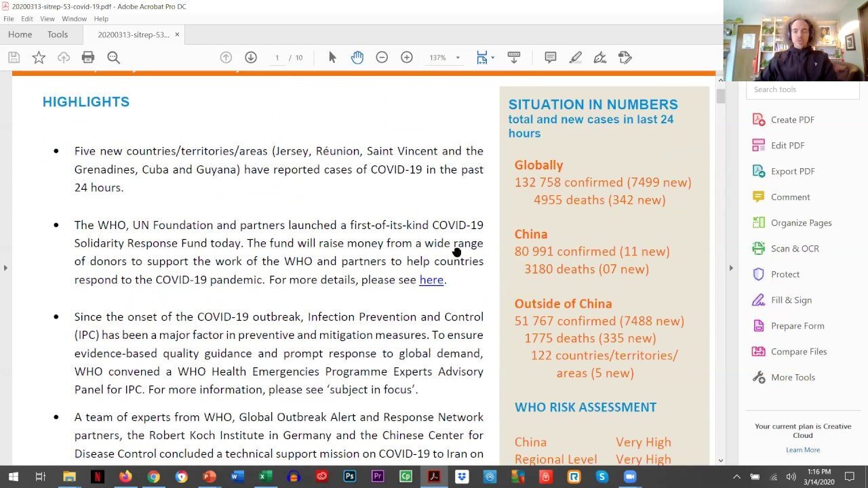Go to previous page arrow
The image size is (868, 488).
tap(226, 58)
